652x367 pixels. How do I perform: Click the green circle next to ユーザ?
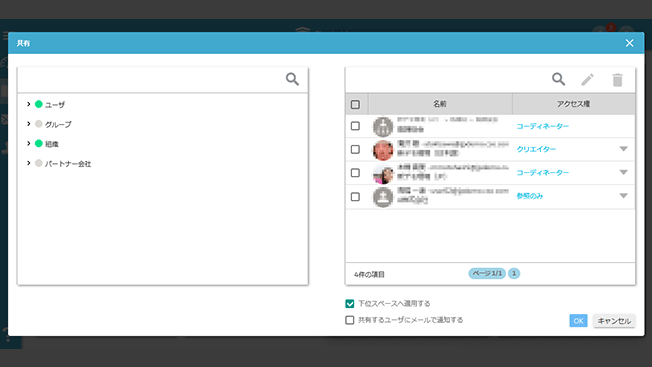39,104
